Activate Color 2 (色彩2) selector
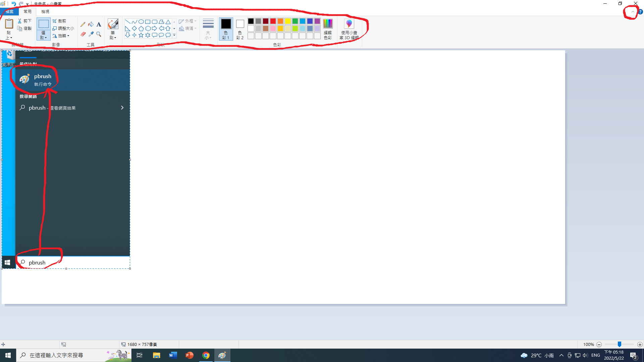The width and height of the screenshot is (644, 362). pos(240,29)
